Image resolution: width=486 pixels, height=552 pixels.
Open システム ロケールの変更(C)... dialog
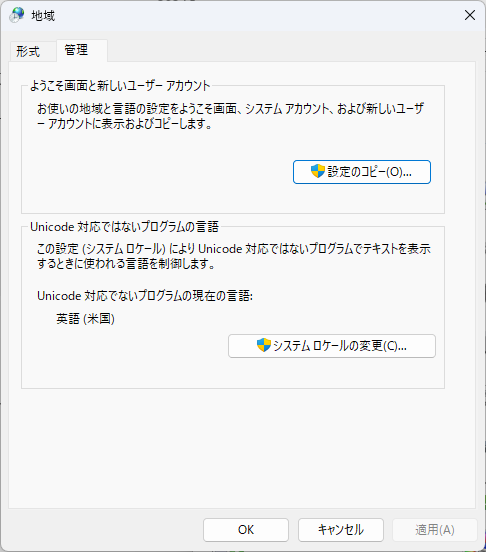click(x=332, y=346)
